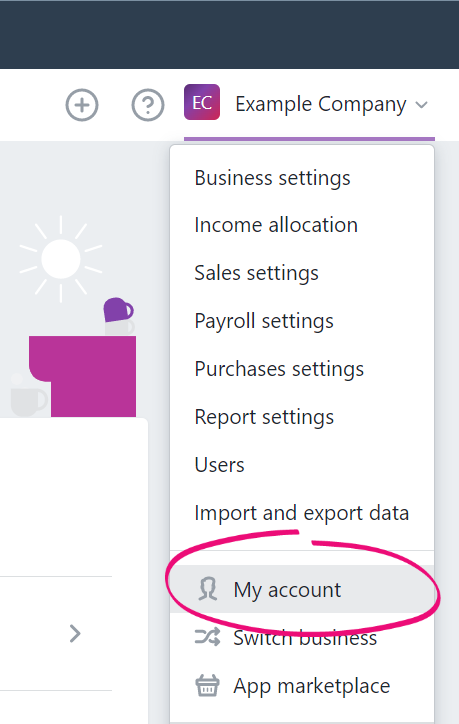This screenshot has height=724, width=459.
Task: Click the plus (create new) icon
Action: [x=82, y=105]
